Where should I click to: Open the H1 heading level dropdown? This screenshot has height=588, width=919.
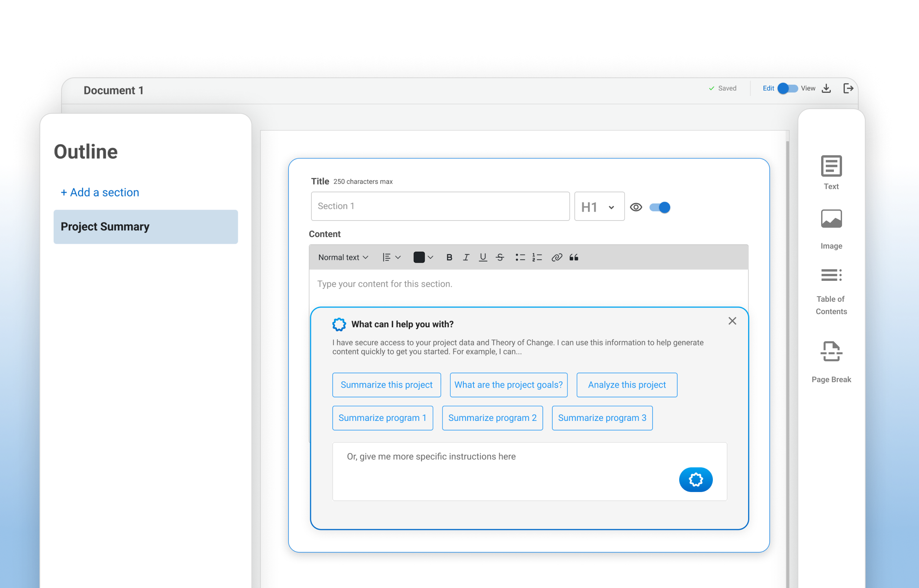(x=599, y=207)
